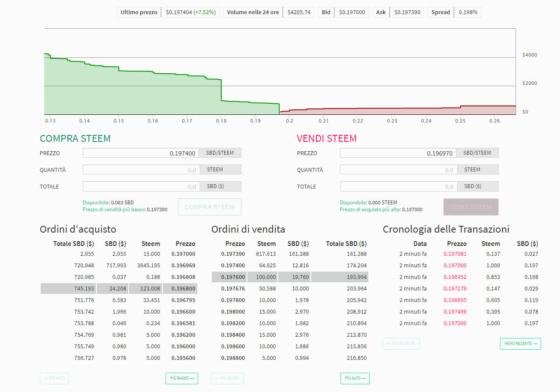Go to lower buy orders with PIÙ BASSO

[182, 378]
